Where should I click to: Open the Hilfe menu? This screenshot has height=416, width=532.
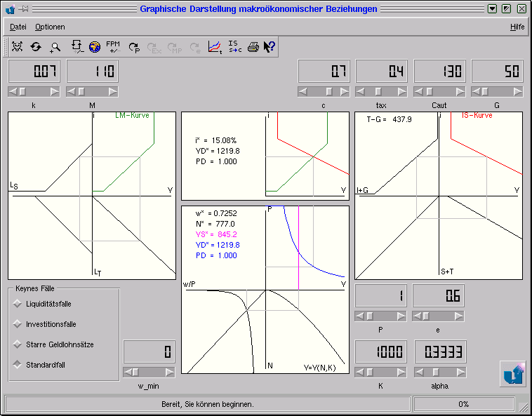point(517,27)
